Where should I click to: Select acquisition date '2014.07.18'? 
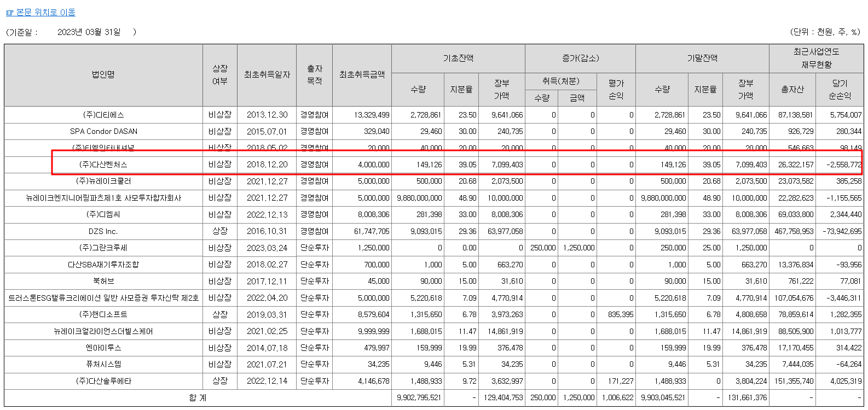[x=267, y=348]
